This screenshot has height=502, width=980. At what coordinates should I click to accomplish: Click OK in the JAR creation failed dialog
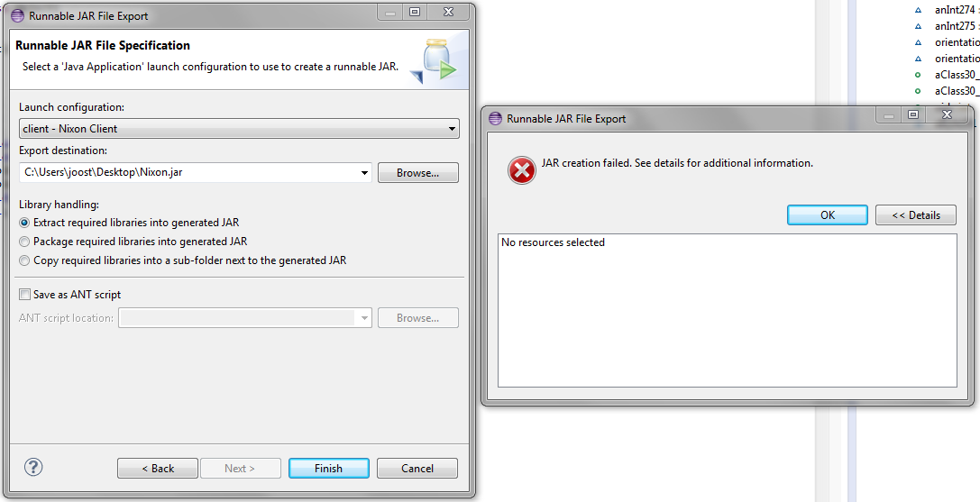tap(828, 215)
